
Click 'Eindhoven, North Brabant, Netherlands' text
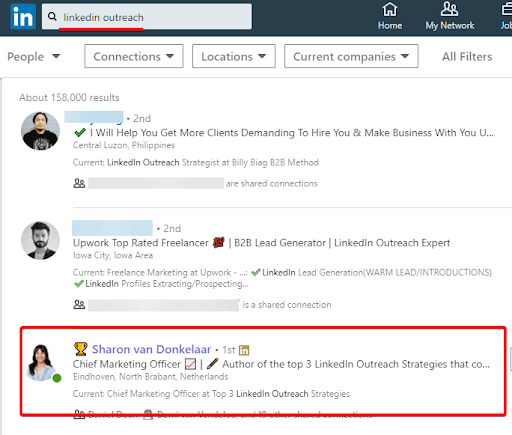(151, 377)
